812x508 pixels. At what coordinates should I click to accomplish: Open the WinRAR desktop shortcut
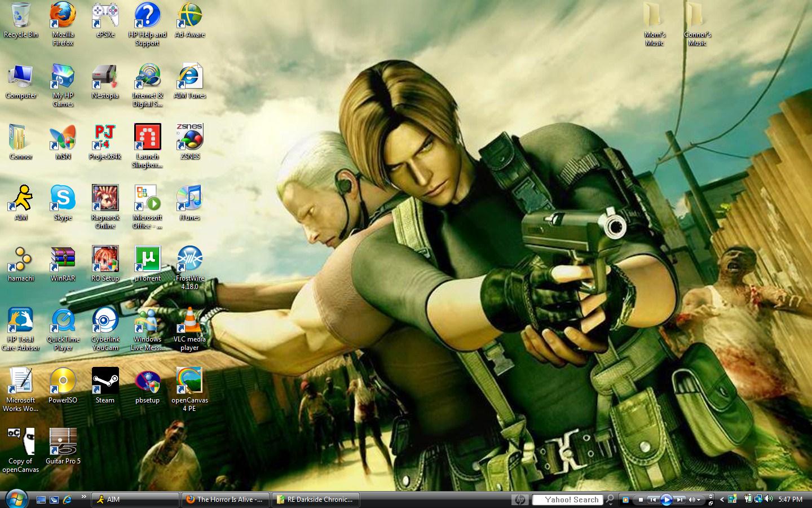tap(63, 259)
